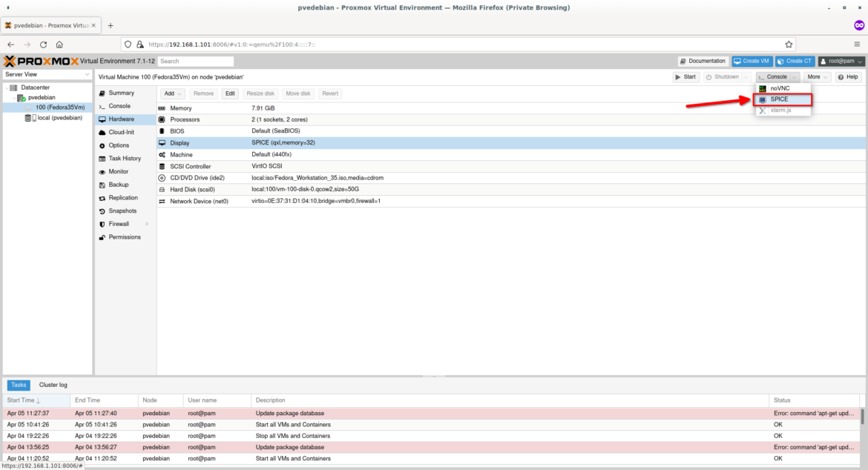The width and height of the screenshot is (868, 470).
Task: Switch to the Cluster log tab
Action: 53,385
